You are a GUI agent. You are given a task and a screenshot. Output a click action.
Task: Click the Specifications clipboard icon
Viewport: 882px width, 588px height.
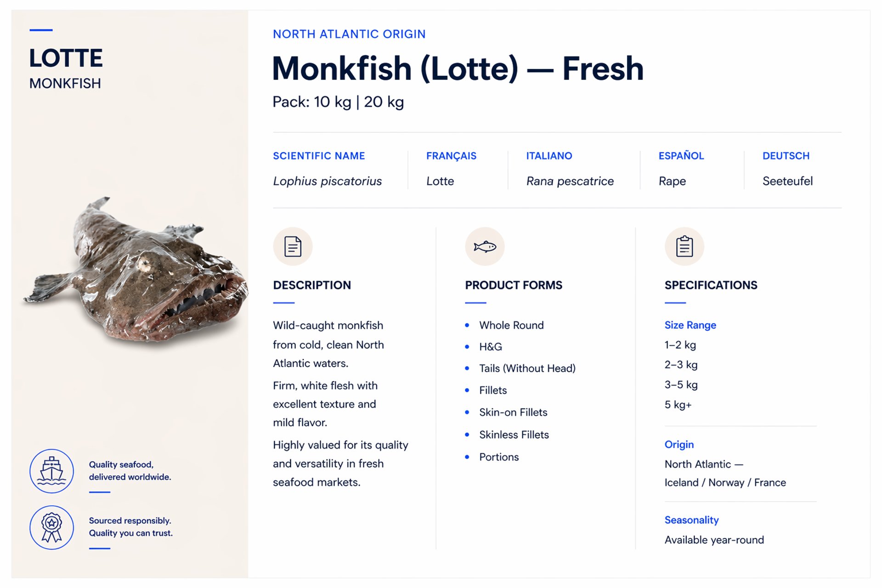(684, 247)
